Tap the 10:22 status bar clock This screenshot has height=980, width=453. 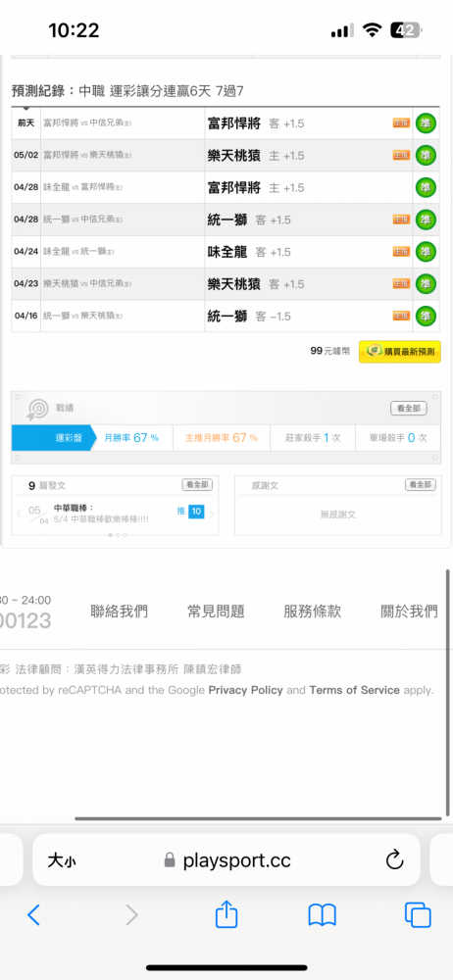(x=74, y=30)
